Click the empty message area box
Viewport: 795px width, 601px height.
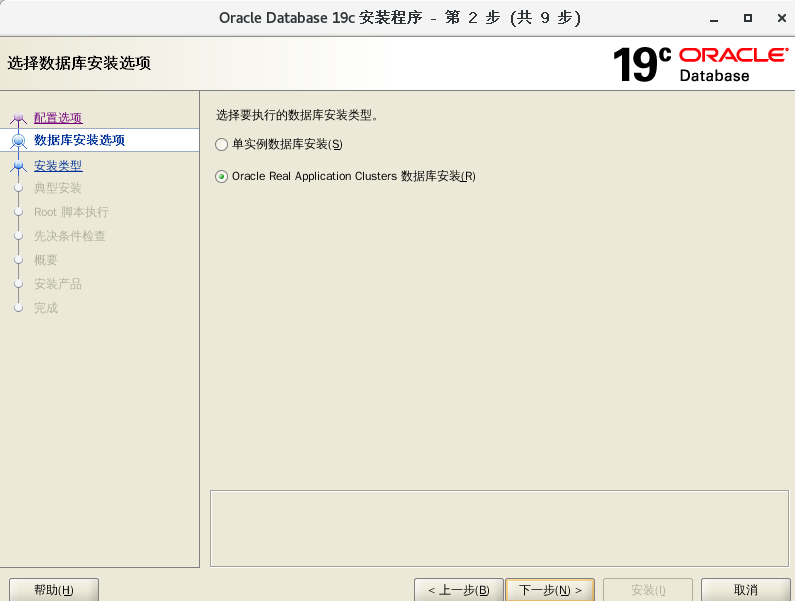(499, 528)
